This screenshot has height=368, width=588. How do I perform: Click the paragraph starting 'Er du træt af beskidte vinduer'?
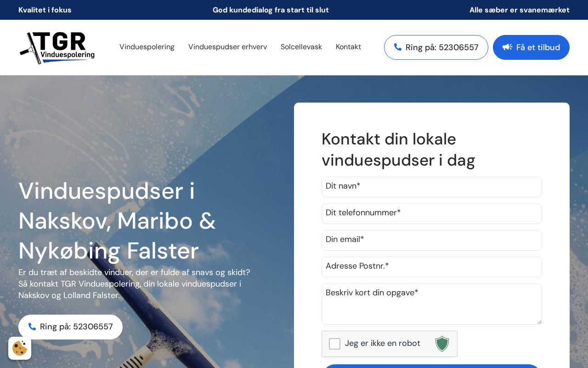(134, 284)
